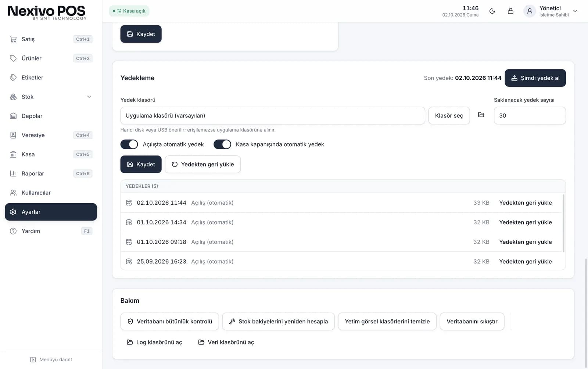This screenshot has height=369, width=588.
Task: Click Yetim görsel klasörlerini temizle
Action: pos(387,322)
